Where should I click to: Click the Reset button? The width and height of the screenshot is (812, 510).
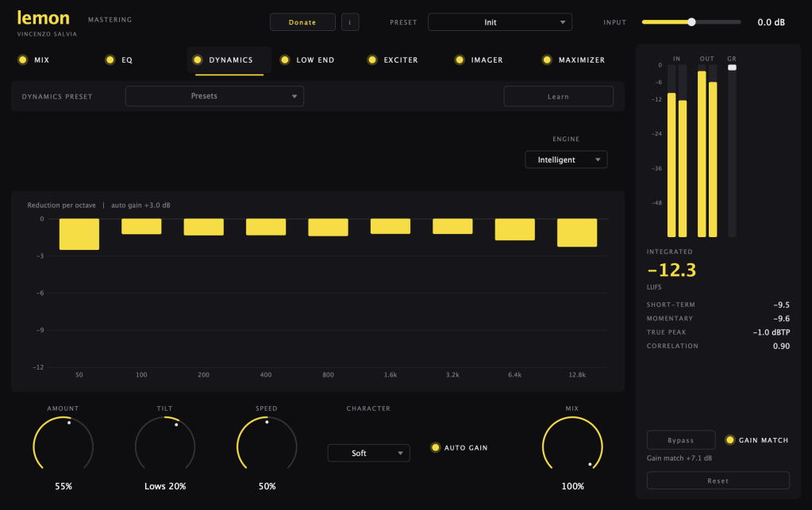pos(718,481)
